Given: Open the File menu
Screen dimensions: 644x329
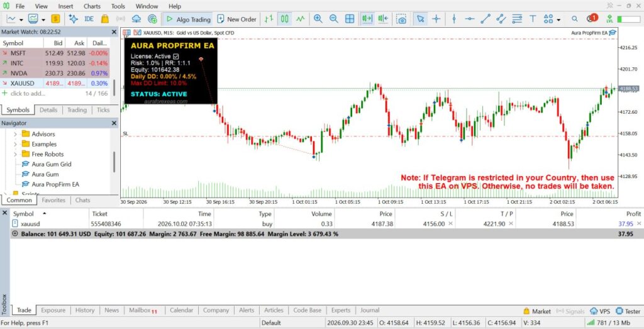Looking at the screenshot, I should [19, 6].
